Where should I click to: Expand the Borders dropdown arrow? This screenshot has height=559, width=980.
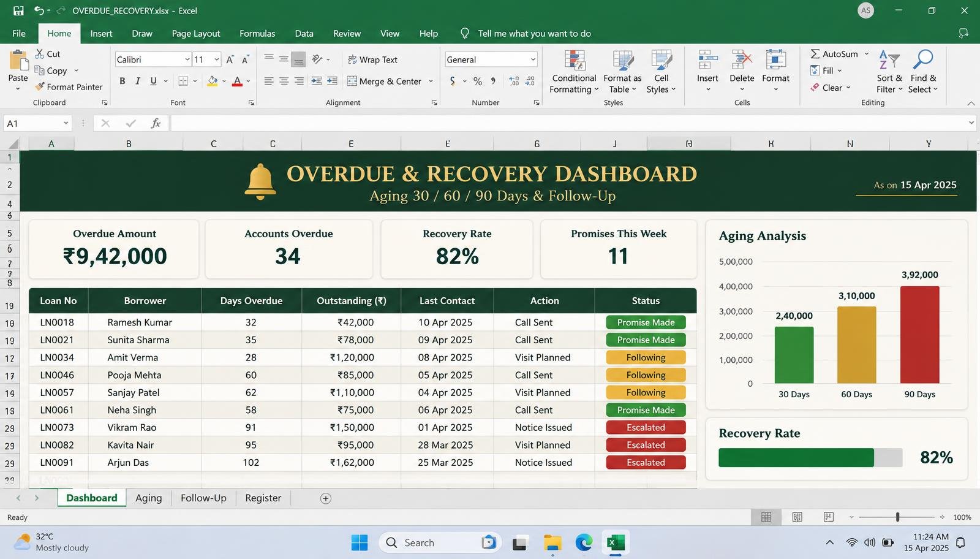point(195,81)
